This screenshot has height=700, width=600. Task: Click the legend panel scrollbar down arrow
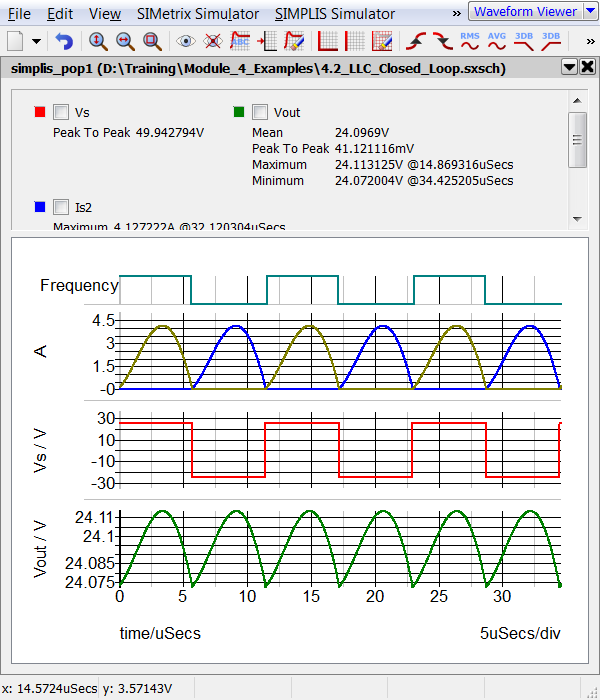pyautogui.click(x=577, y=219)
